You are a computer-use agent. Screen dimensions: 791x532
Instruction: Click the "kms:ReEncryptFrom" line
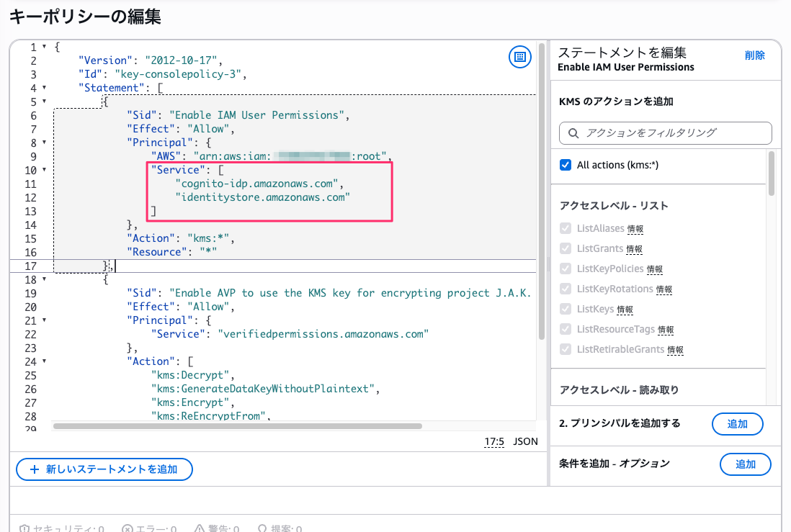[208, 416]
